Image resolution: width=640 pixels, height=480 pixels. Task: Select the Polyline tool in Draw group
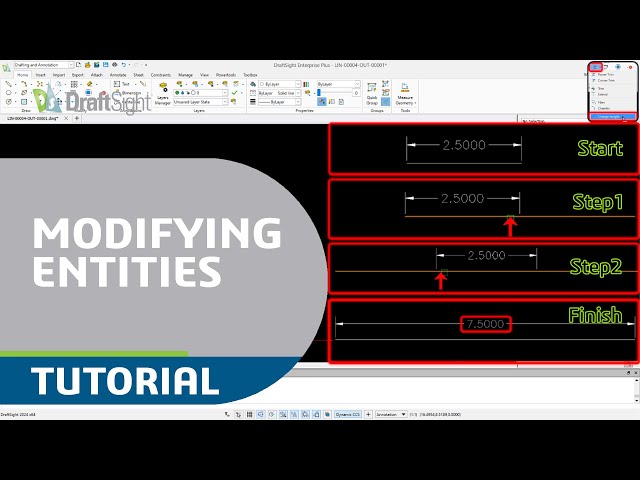(24, 84)
